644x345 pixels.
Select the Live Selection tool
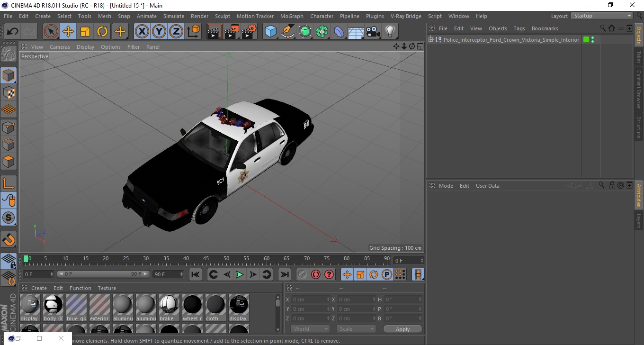click(51, 32)
